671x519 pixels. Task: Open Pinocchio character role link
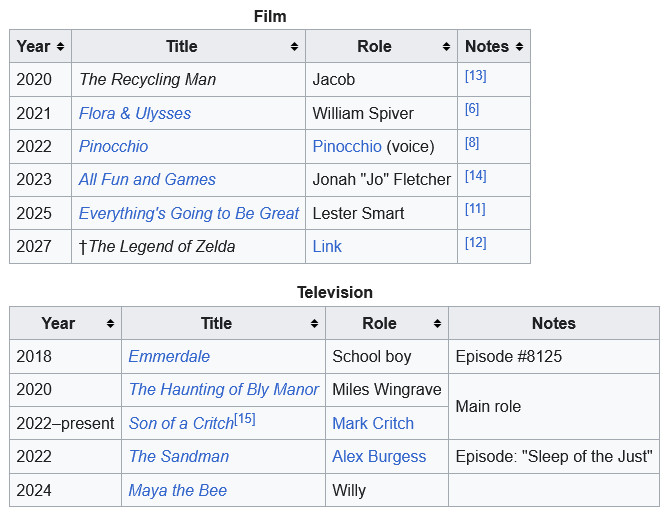tap(347, 146)
